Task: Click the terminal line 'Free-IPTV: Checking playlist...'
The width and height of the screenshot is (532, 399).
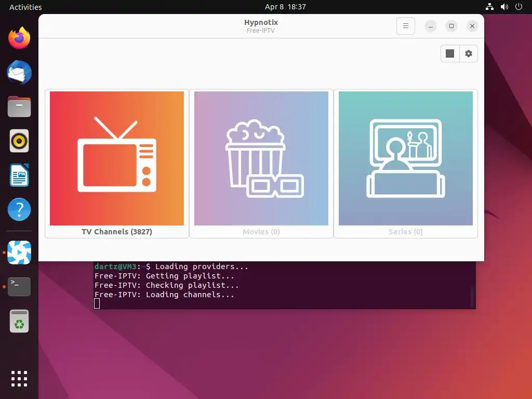Action: click(x=167, y=285)
